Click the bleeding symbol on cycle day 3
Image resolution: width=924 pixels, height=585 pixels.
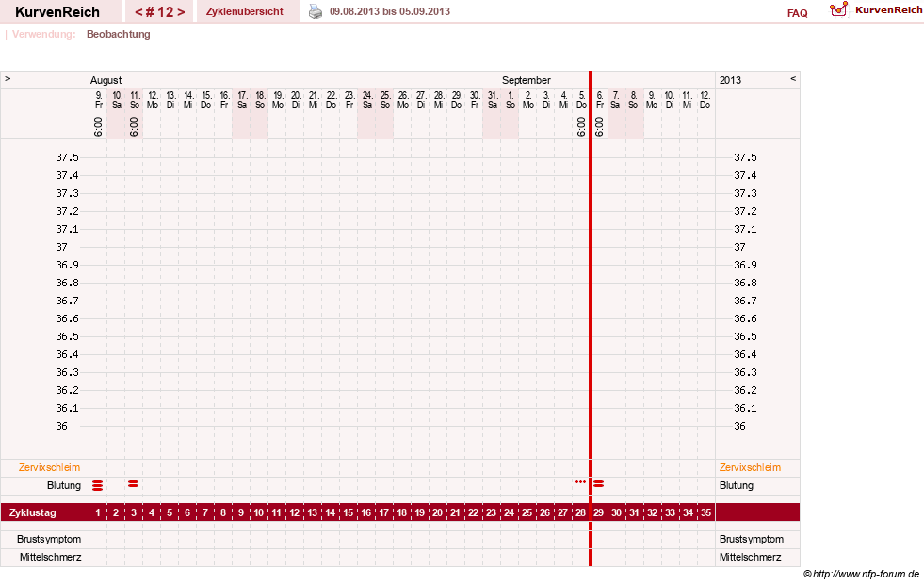134,483
